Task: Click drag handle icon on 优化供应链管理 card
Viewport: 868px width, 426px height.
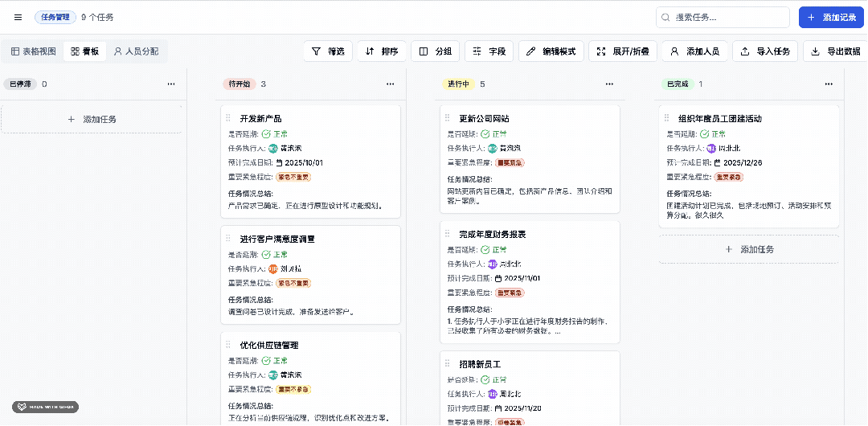Action: [x=228, y=345]
